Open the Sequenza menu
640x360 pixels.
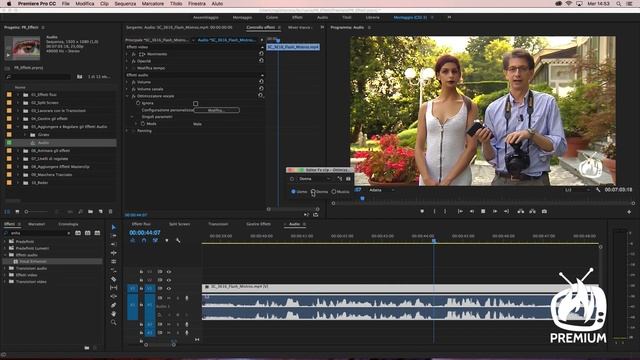[125, 3]
